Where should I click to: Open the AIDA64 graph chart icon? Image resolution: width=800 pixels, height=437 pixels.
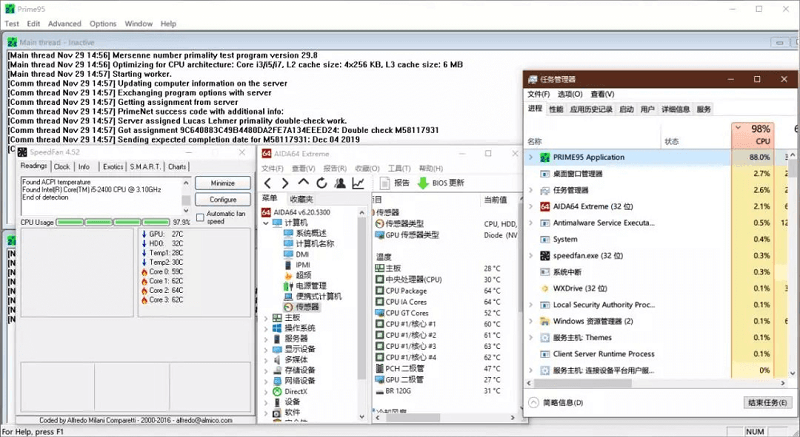click(x=358, y=183)
